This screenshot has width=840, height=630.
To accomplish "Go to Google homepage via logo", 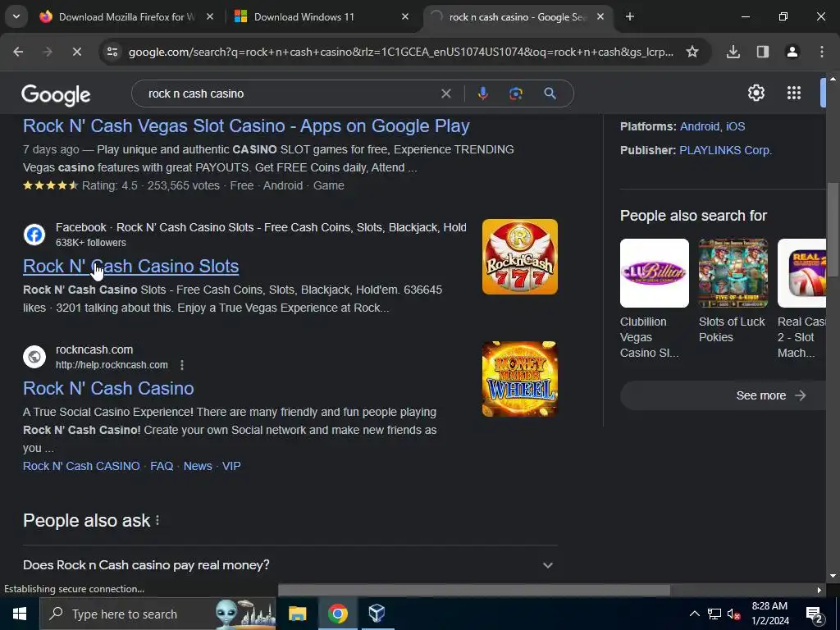I will tap(56, 95).
